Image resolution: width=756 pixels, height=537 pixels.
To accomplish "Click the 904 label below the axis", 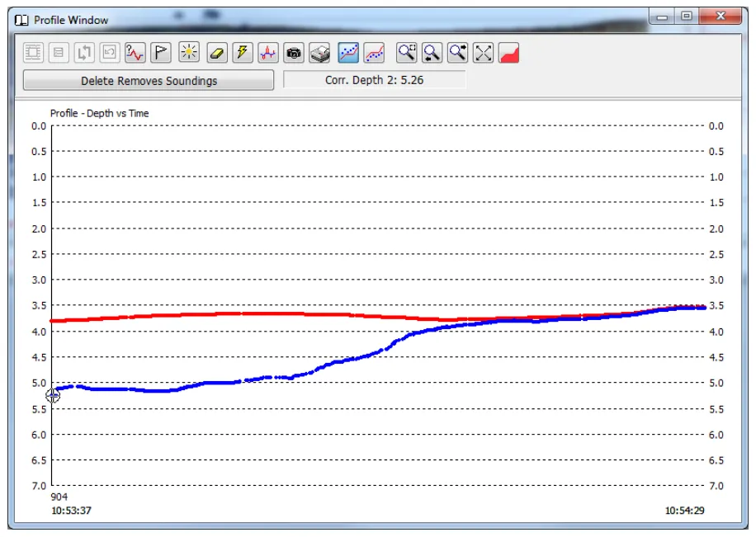I will click(x=59, y=497).
